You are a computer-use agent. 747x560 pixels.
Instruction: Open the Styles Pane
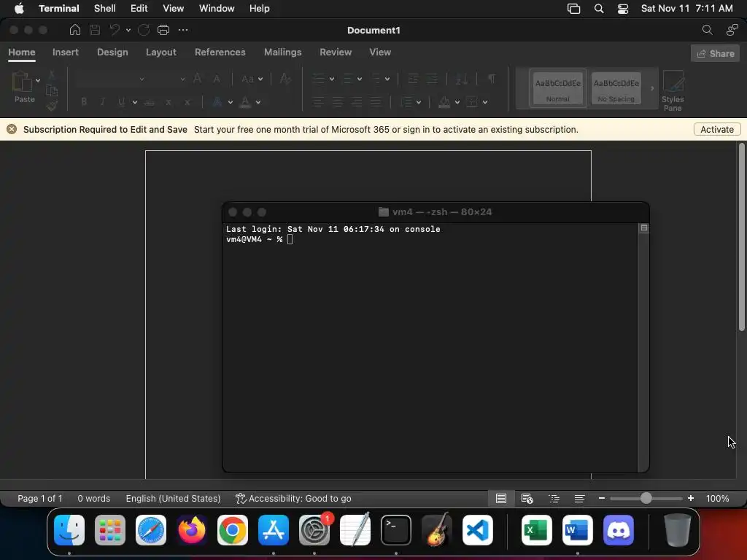(673, 91)
